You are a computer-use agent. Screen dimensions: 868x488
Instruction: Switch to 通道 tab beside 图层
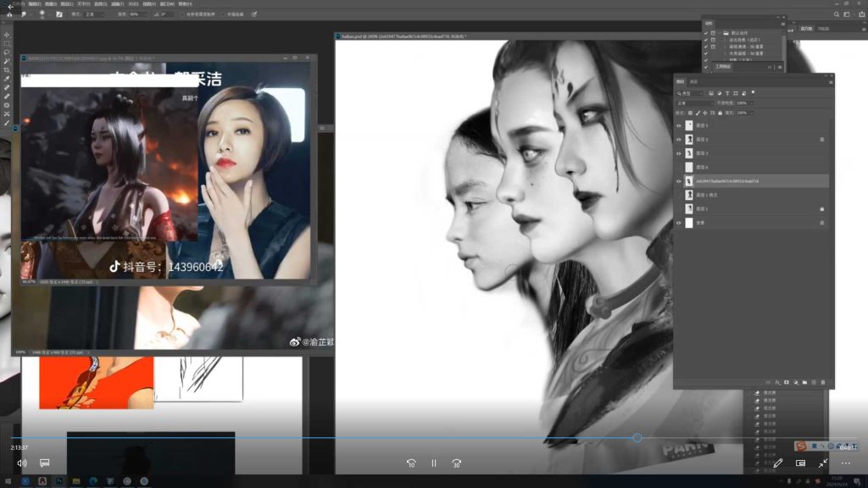pyautogui.click(x=693, y=82)
